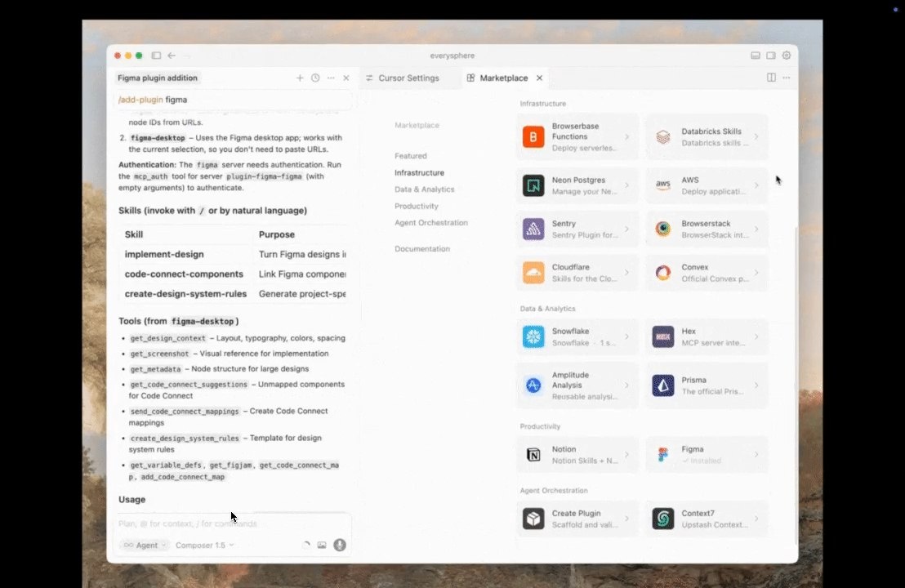Click get_metadata tool name
Viewport: 905px width, 588px height.
[155, 369]
